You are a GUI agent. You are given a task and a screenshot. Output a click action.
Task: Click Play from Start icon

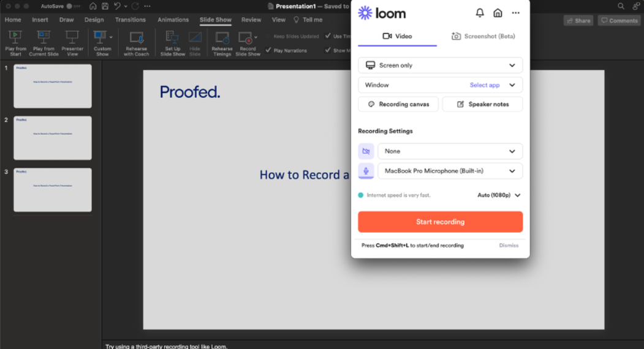pos(15,37)
